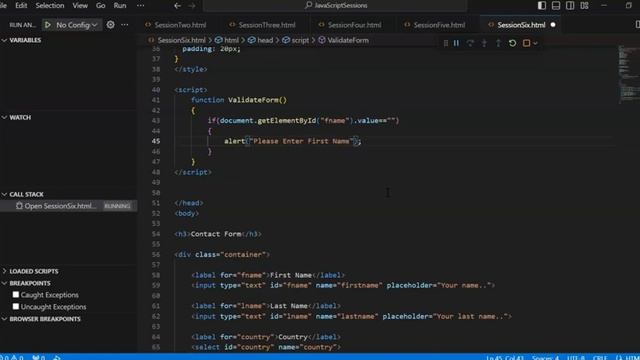This screenshot has width=640, height=360.
Task: Toggle Caught Exceptions breakpoint checkbox
Action: [x=16, y=294]
